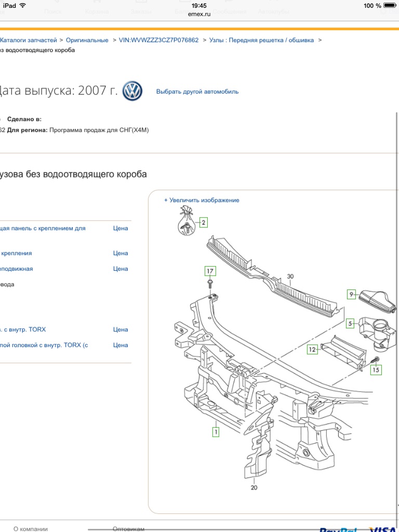Select part number 12 label in diagram
Viewport: 399px width, 532px height.
pos(312,350)
